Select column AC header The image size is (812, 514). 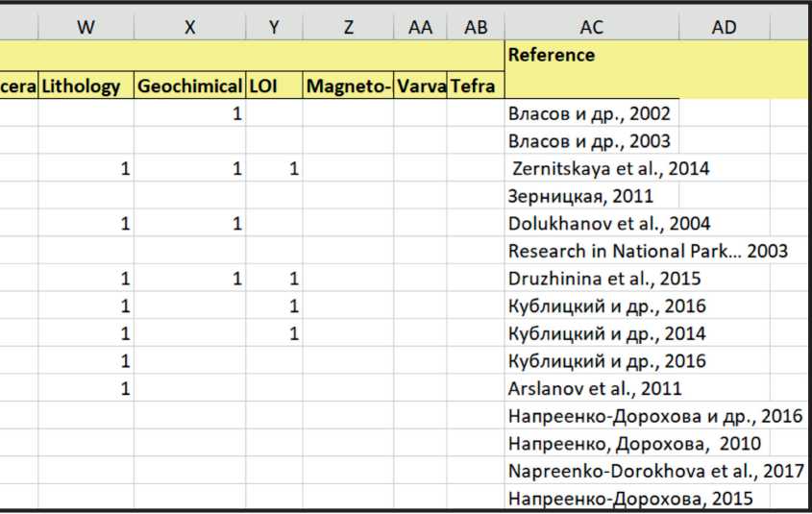(x=591, y=28)
